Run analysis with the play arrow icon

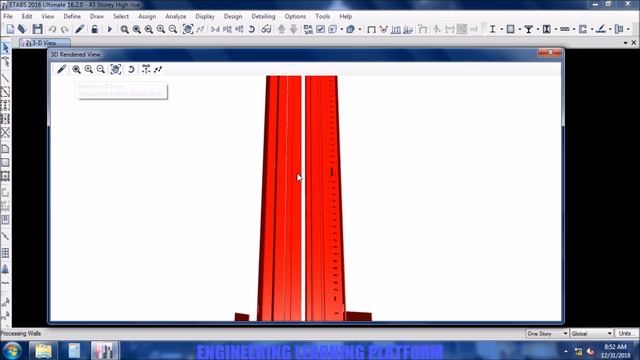coord(109,29)
